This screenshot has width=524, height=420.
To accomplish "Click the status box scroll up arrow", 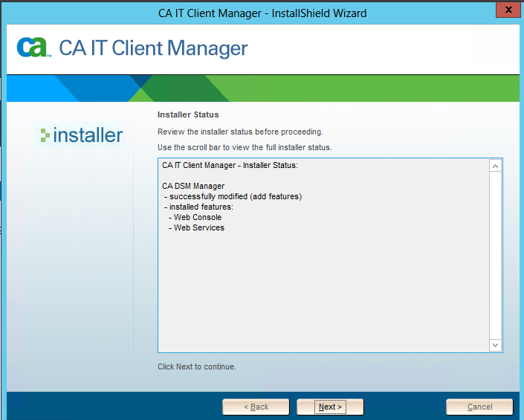I will coord(495,166).
